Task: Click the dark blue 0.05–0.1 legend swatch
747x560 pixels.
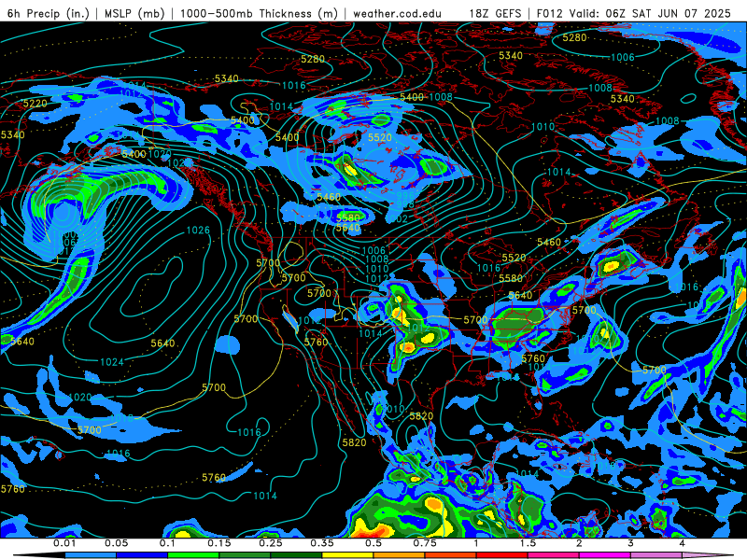Action: click(142, 555)
